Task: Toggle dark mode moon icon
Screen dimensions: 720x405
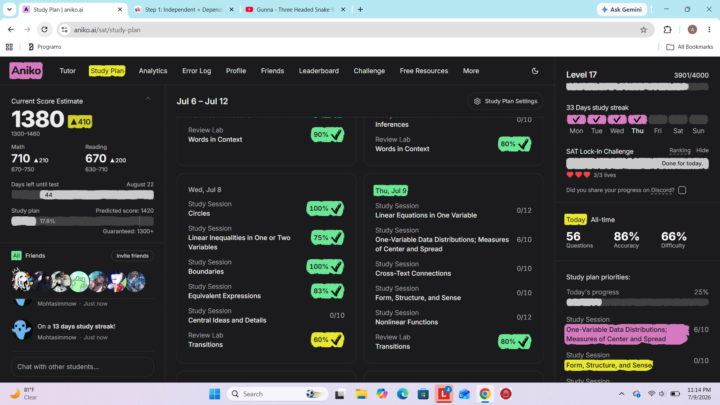Action: (535, 71)
